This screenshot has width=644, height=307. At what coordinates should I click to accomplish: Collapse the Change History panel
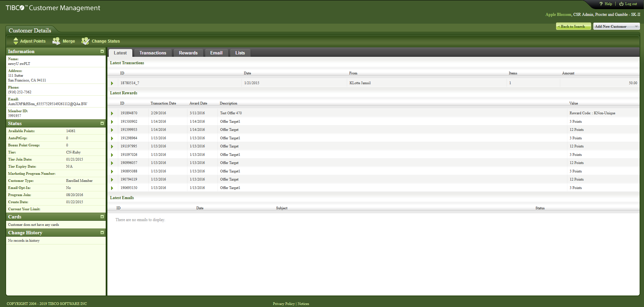102,233
